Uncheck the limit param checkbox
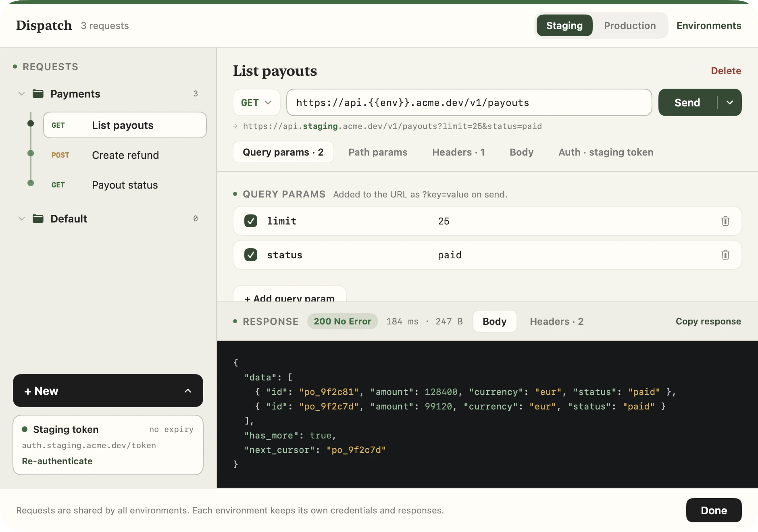Viewport: 758px width, 532px height. (x=251, y=221)
